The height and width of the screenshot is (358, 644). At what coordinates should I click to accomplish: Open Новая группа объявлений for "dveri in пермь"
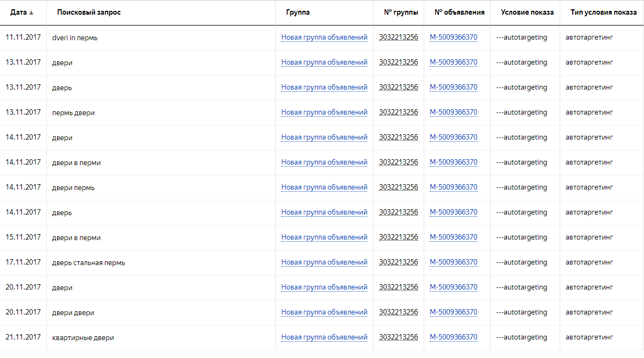tap(324, 37)
